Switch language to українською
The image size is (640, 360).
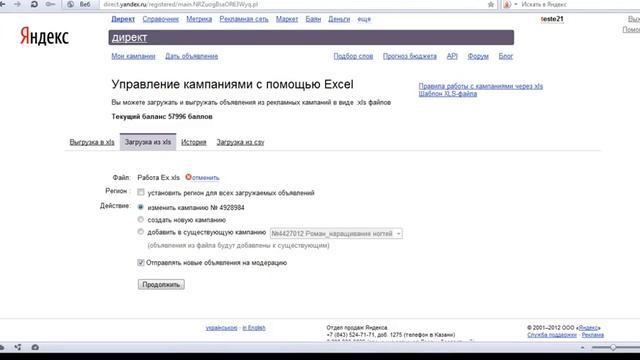pos(221,328)
